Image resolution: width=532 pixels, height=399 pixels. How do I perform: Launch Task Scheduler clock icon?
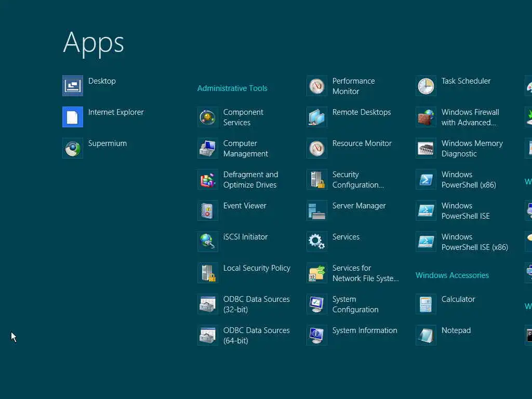coord(426,86)
